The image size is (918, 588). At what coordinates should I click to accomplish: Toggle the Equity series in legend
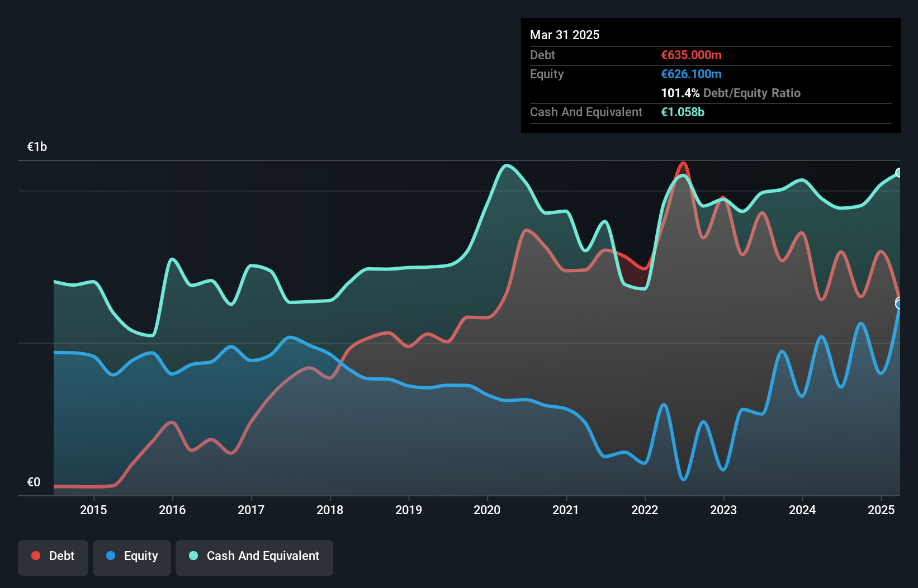pyautogui.click(x=132, y=557)
